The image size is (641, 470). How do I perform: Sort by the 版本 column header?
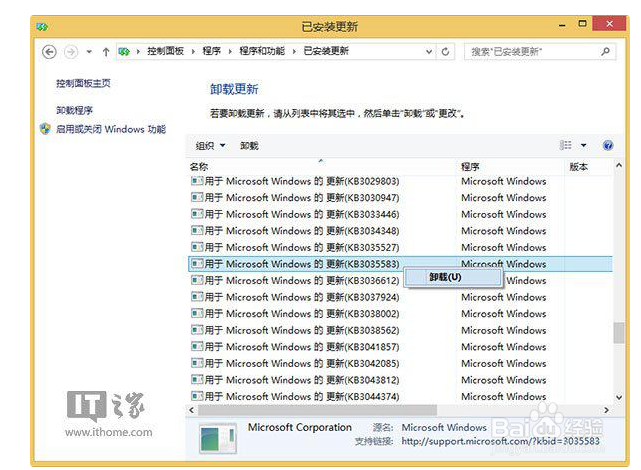578,166
